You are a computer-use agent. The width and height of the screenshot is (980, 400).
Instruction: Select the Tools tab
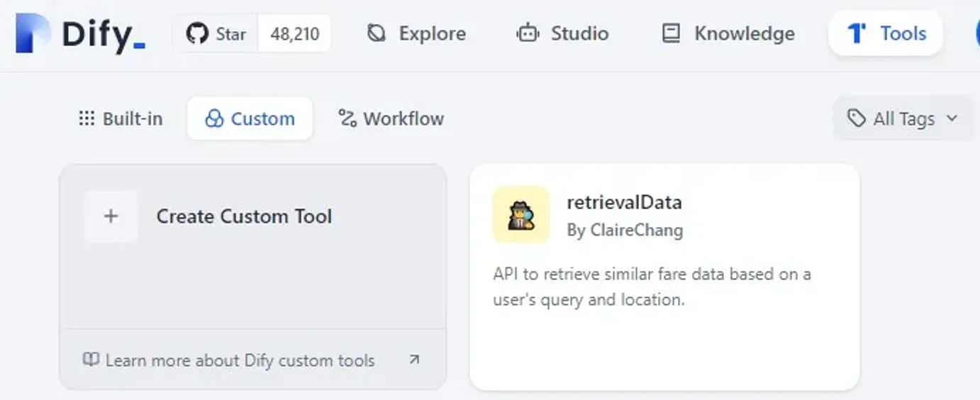pos(886,33)
